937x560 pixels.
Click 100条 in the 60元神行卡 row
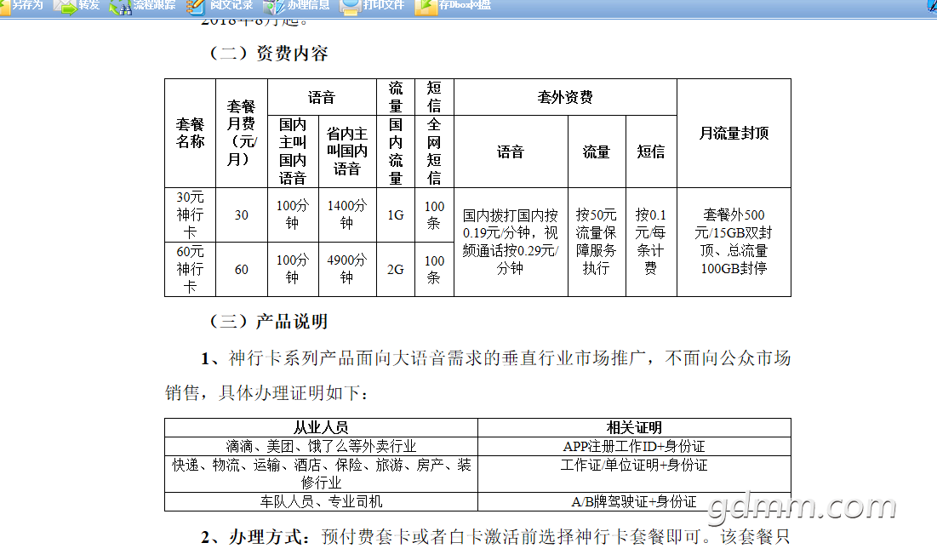click(434, 270)
